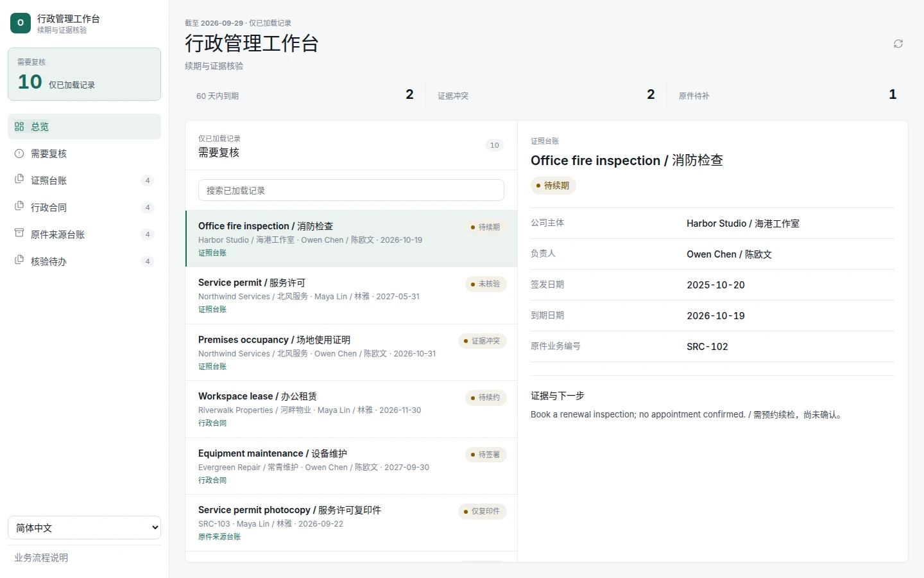
Task: Click Harbor Studio / 海港工作室 company value
Action: tap(743, 223)
